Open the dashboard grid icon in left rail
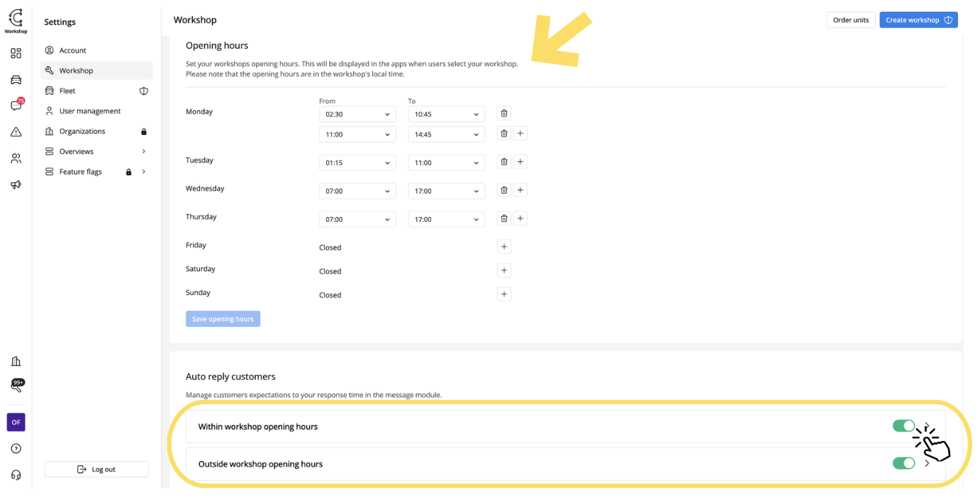The width and height of the screenshot is (980, 502). click(x=16, y=53)
